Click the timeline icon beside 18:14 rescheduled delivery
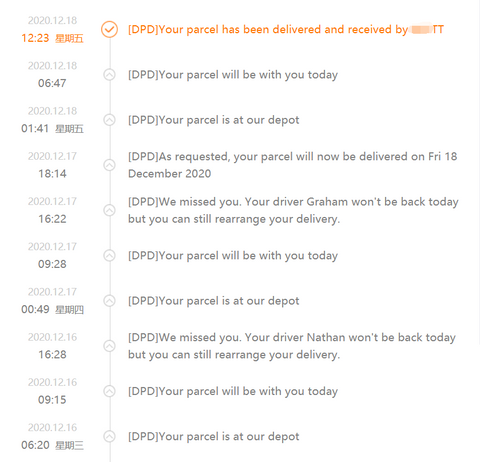This screenshot has width=480, height=462. (109, 165)
